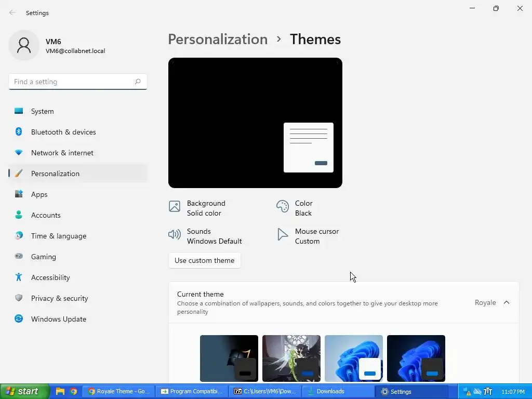
Task: Click the VM6@collabnet.local account text
Action: tap(75, 51)
